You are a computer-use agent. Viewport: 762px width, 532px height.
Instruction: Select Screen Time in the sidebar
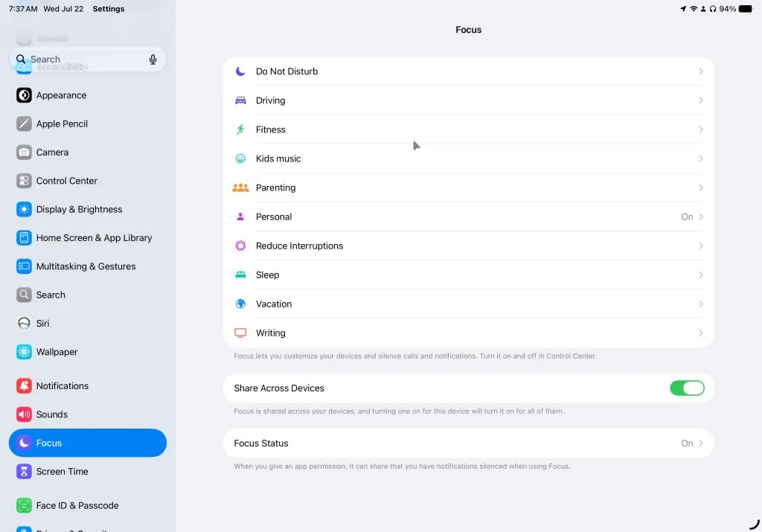point(88,471)
